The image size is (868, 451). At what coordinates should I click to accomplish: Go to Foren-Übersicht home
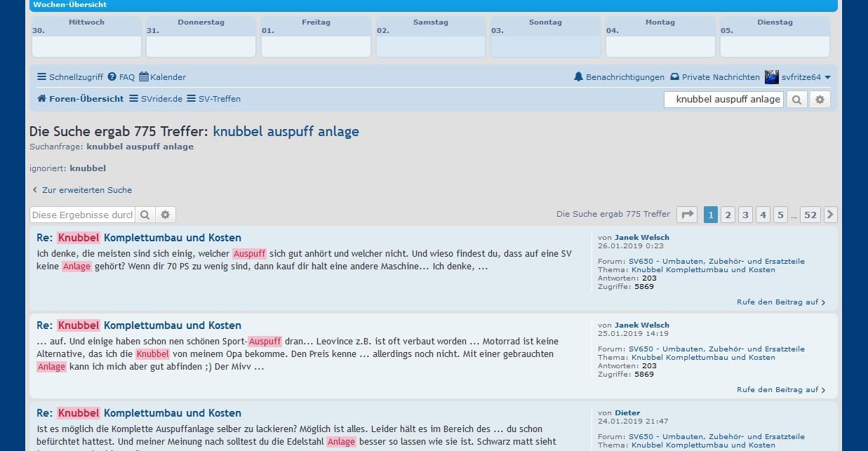(x=80, y=99)
